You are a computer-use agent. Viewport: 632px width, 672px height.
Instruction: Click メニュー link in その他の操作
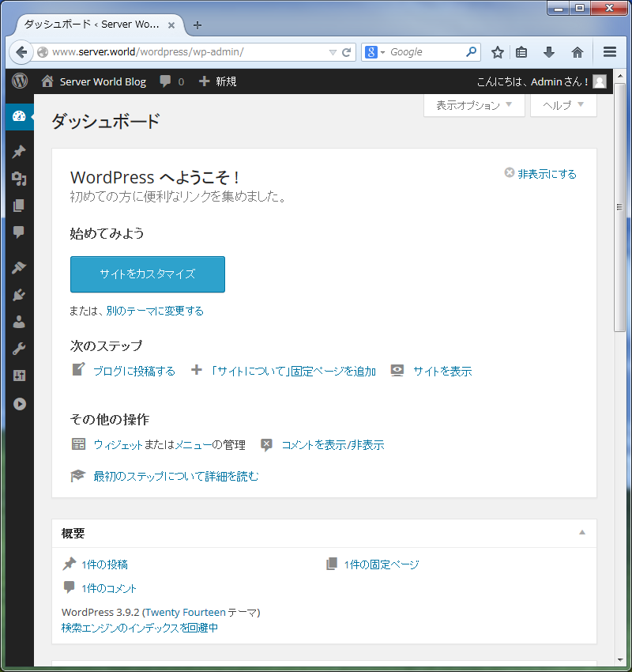pos(194,445)
